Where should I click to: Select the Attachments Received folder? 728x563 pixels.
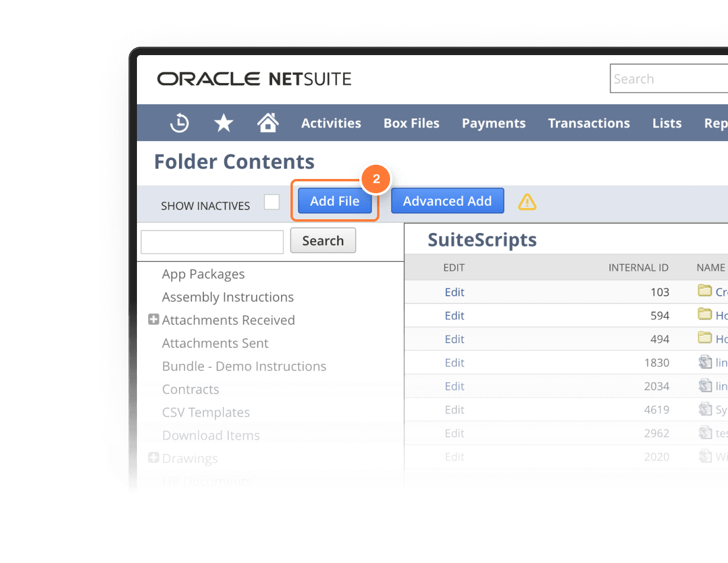tap(228, 320)
